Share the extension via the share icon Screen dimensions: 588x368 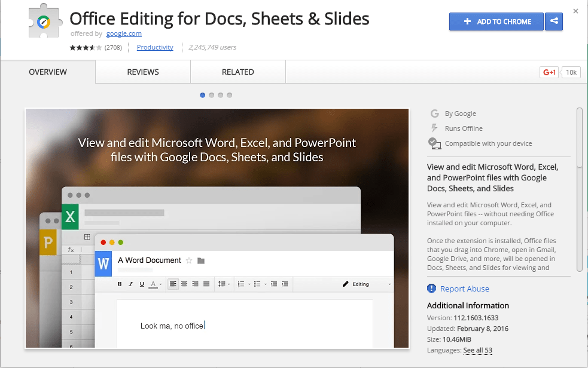coord(553,22)
